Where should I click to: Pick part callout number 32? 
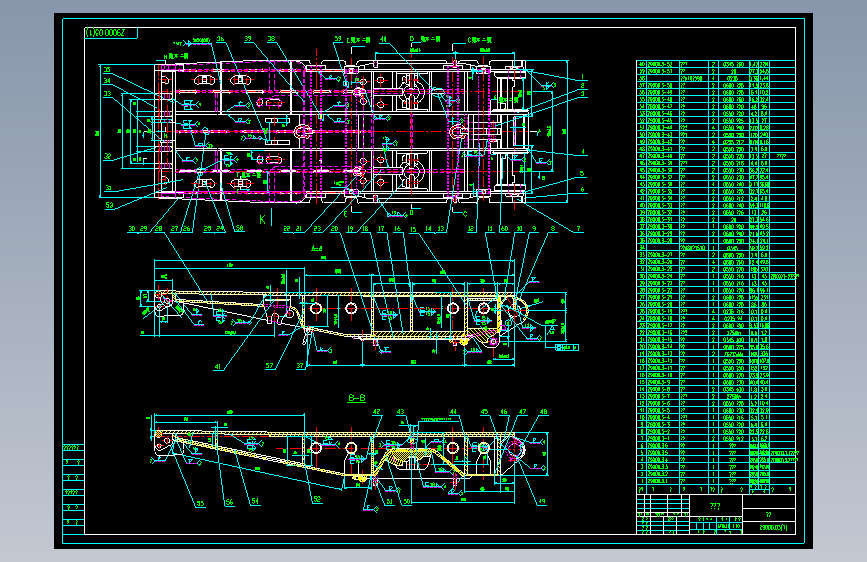pos(107,157)
